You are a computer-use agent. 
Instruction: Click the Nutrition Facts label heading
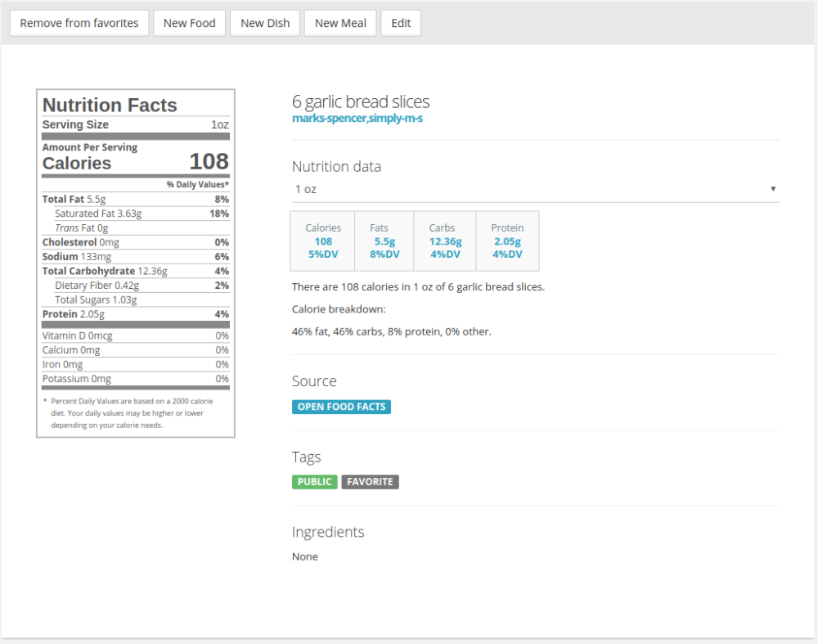[110, 105]
